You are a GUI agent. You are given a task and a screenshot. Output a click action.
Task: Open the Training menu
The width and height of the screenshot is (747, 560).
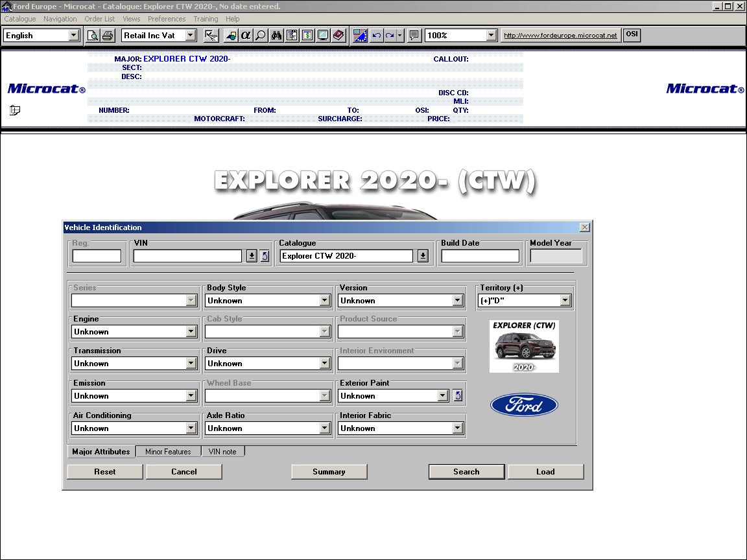click(x=206, y=19)
